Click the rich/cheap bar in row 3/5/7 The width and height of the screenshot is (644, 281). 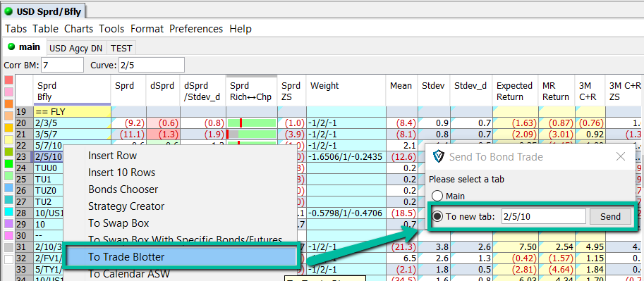tap(251, 134)
